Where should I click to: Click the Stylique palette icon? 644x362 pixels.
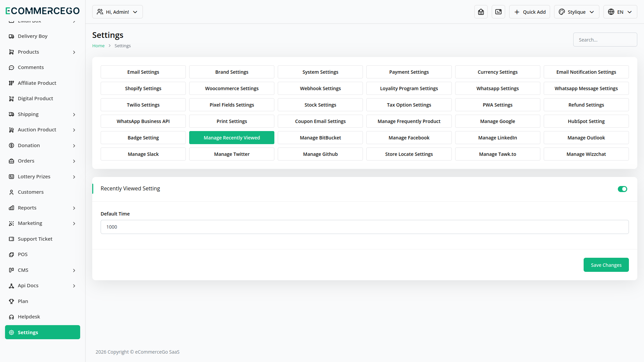point(562,12)
